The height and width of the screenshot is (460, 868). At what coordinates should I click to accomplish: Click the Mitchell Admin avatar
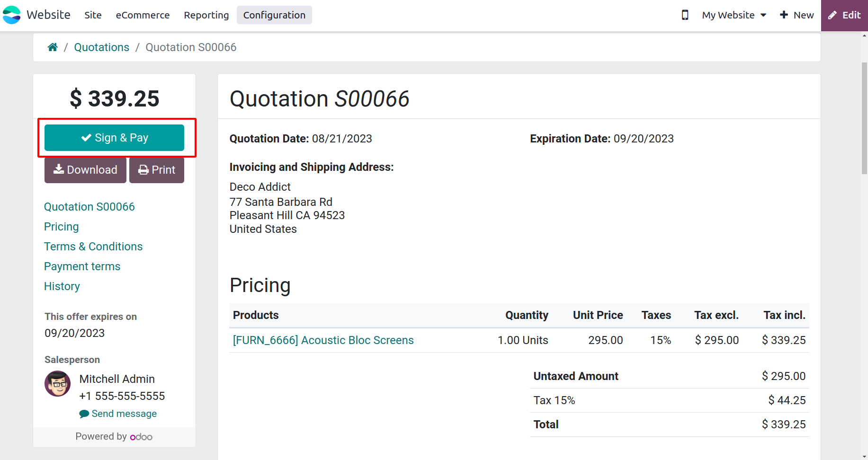click(x=58, y=383)
